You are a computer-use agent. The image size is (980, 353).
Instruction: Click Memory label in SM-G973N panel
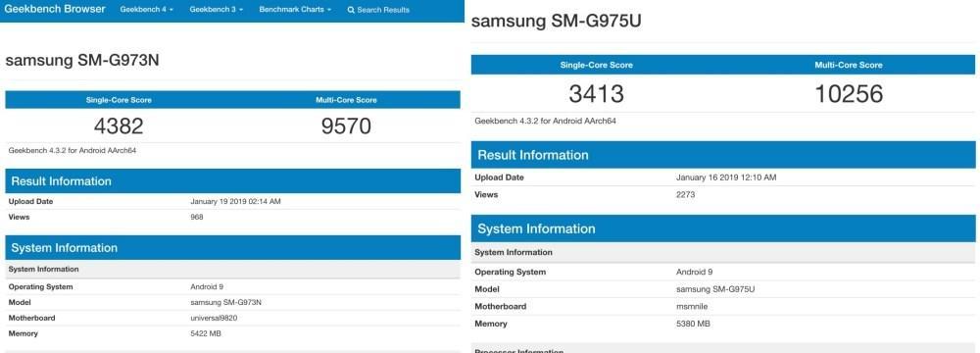[24, 333]
